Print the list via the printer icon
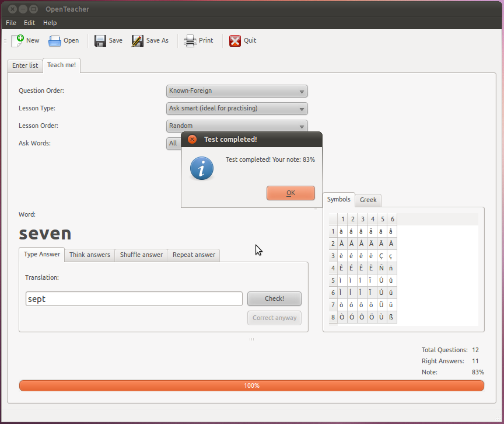The image size is (504, 424). [x=190, y=40]
